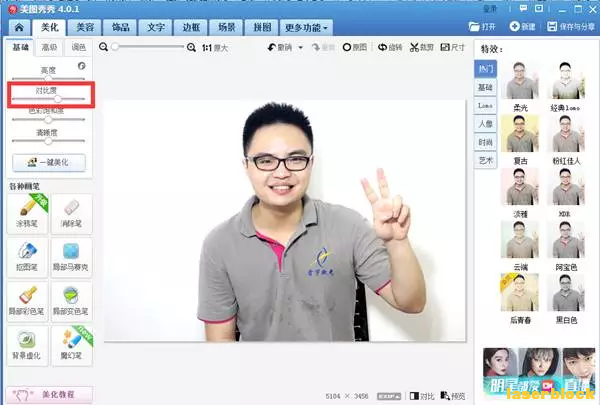This screenshot has width=600, height=405.
Task: Click the 裁剪 crop scissors tool
Action: point(422,47)
